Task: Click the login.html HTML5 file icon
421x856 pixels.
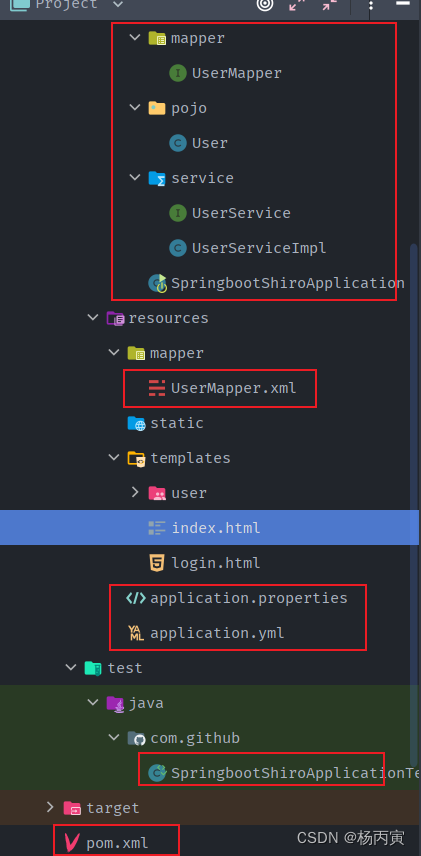Action: click(x=157, y=563)
